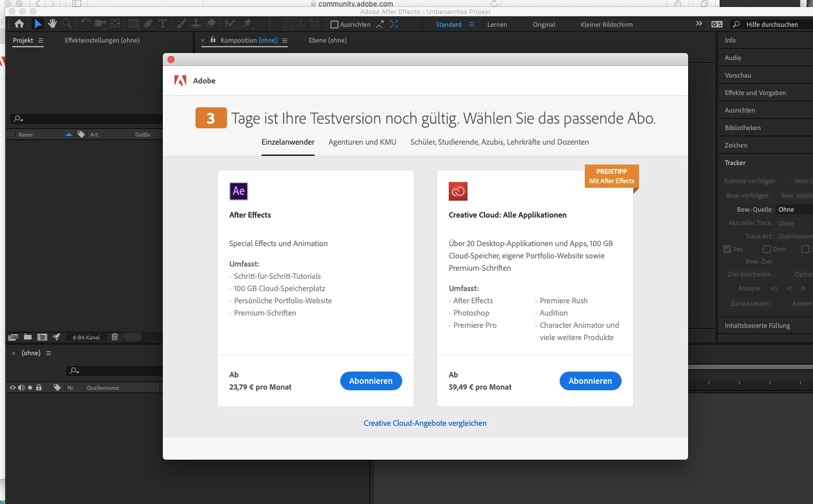Select the Zoom magnifier tool

tap(67, 24)
